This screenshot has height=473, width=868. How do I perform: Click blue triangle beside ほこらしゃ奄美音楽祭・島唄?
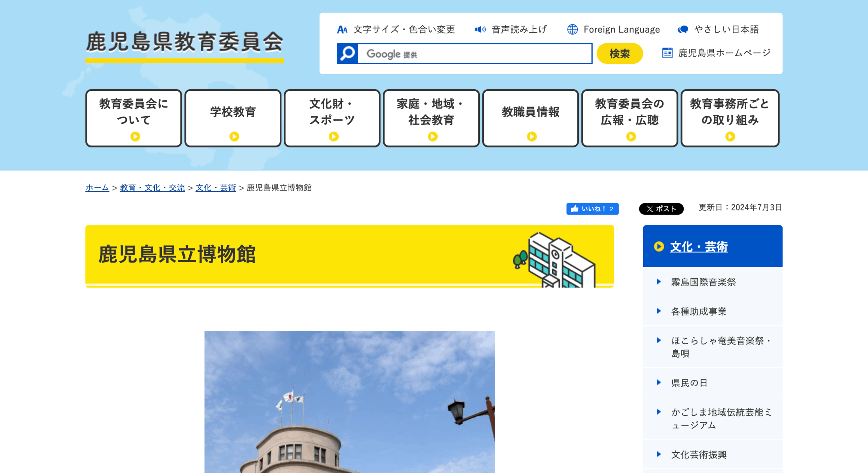click(x=659, y=340)
